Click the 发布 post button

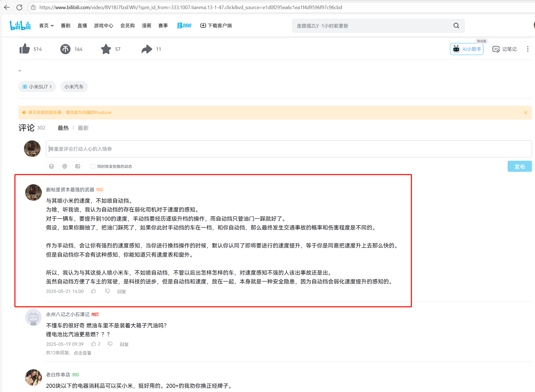pyautogui.click(x=519, y=167)
